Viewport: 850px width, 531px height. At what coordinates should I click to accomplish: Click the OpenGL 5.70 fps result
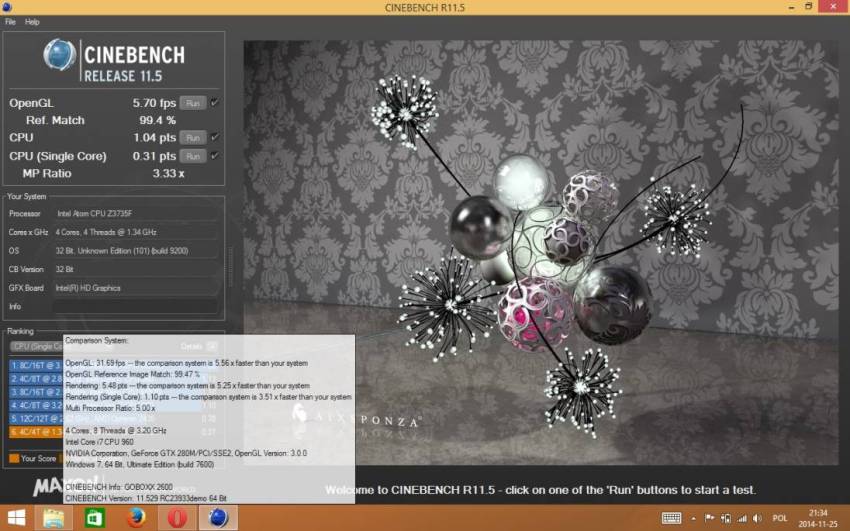tap(154, 103)
